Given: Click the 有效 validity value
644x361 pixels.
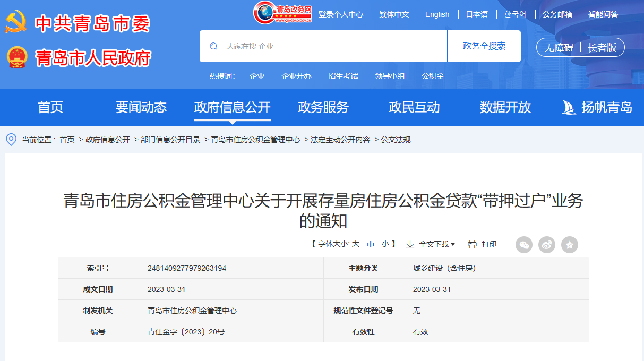Looking at the screenshot, I should 420,332.
